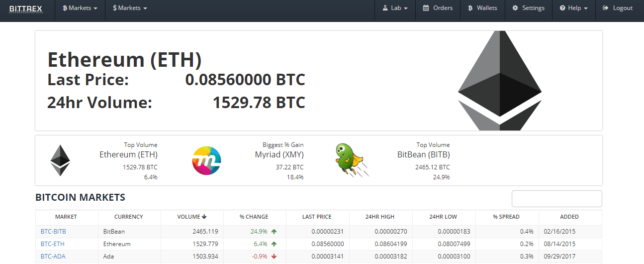Click the small Ethereum top volume icon
Screen dimensions: 644x264
click(60, 160)
